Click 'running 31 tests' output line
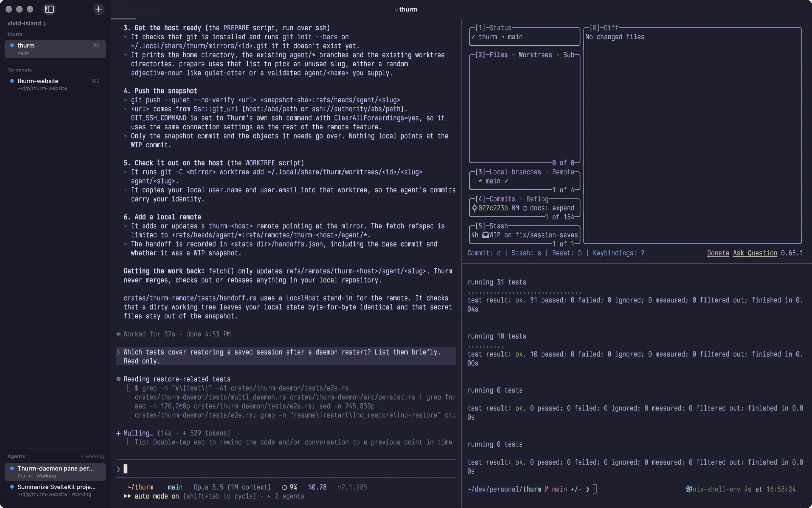 tap(497, 282)
